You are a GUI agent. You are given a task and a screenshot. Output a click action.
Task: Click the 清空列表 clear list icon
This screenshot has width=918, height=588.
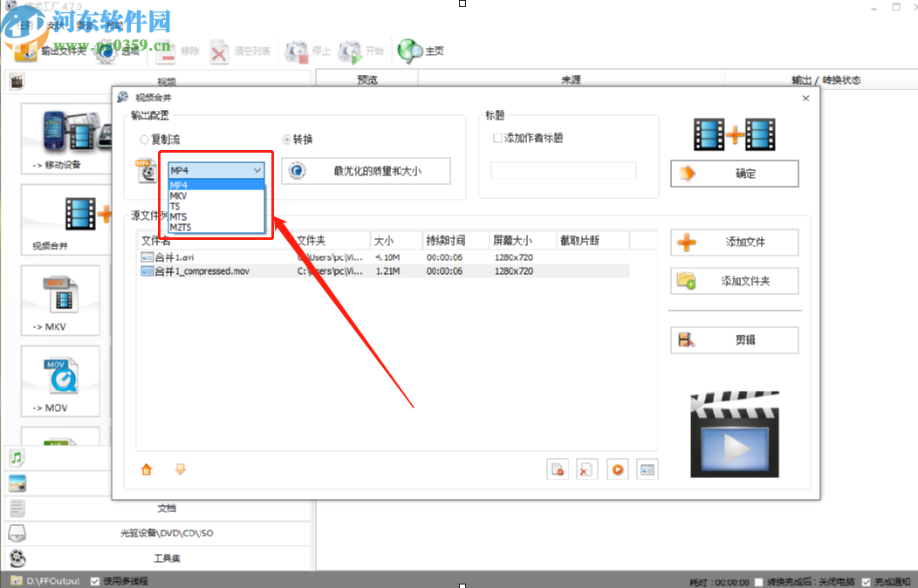219,52
